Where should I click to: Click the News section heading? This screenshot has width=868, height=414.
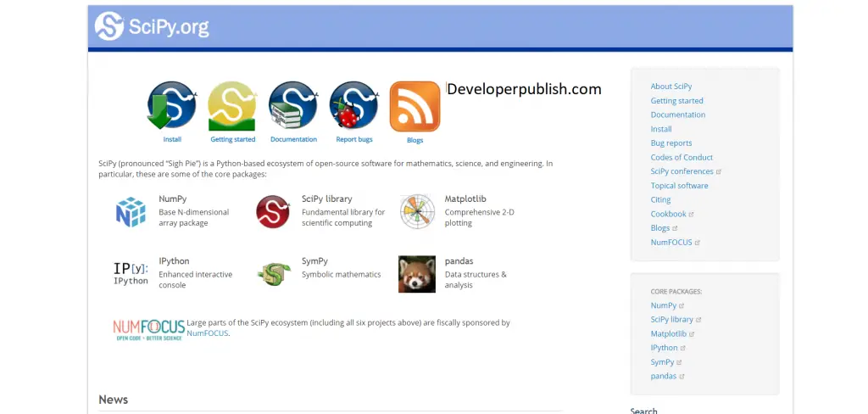[x=113, y=400]
